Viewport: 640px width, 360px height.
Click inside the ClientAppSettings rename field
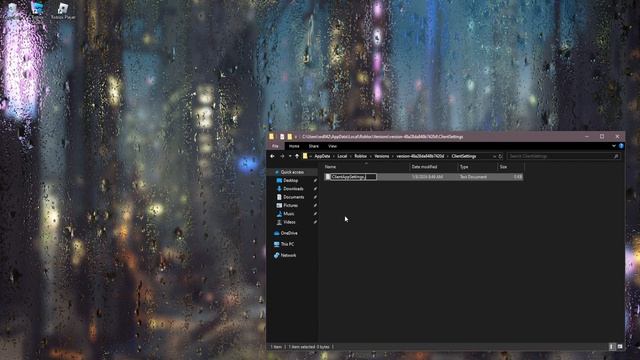(353, 177)
